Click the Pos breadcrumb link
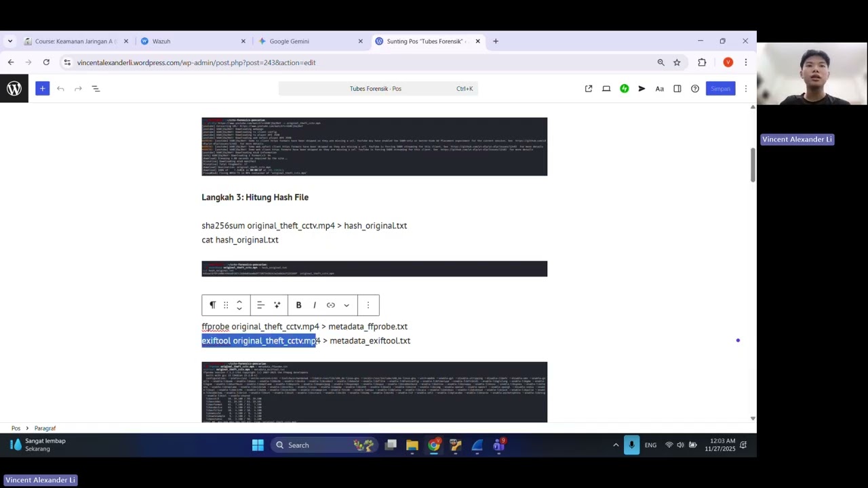The width and height of the screenshot is (868, 488). [16, 428]
